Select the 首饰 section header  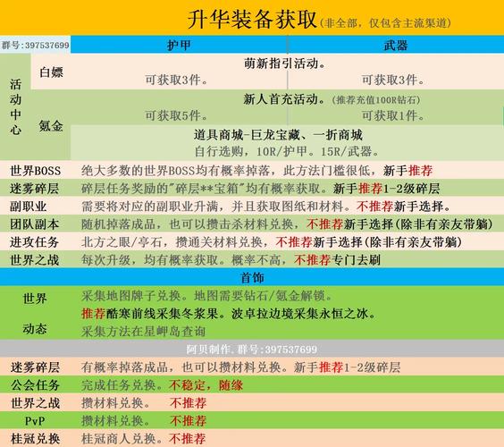[252, 277]
